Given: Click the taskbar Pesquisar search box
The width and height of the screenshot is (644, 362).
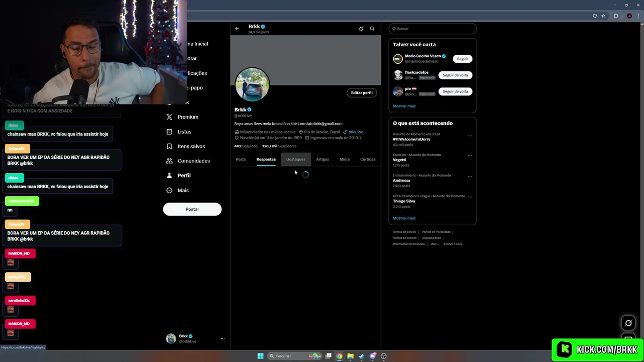Looking at the screenshot, I should 295,356.
